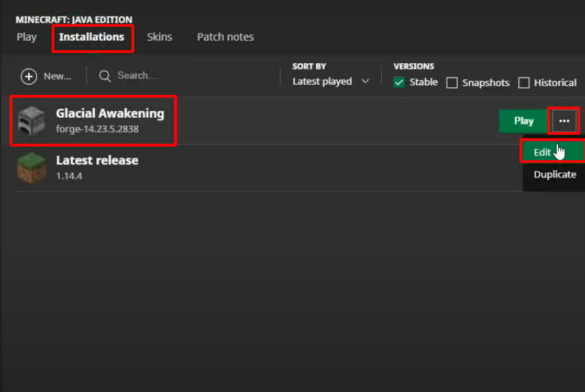Enable the Snapshots checkbox

[x=451, y=83]
